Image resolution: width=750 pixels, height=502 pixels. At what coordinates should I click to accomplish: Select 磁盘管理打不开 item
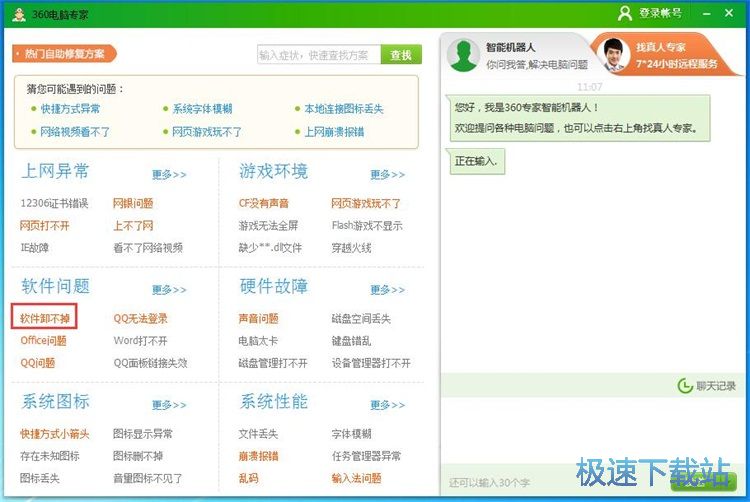point(273,363)
